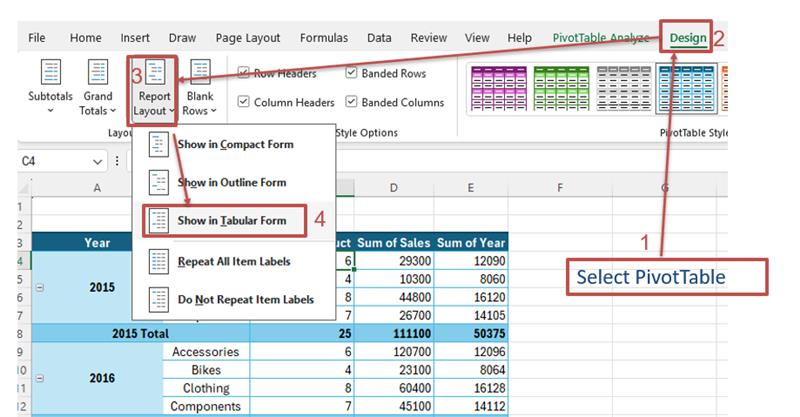Image resolution: width=800 pixels, height=417 pixels.
Task: Click the Tabular Form layout icon
Action: pyautogui.click(x=159, y=221)
